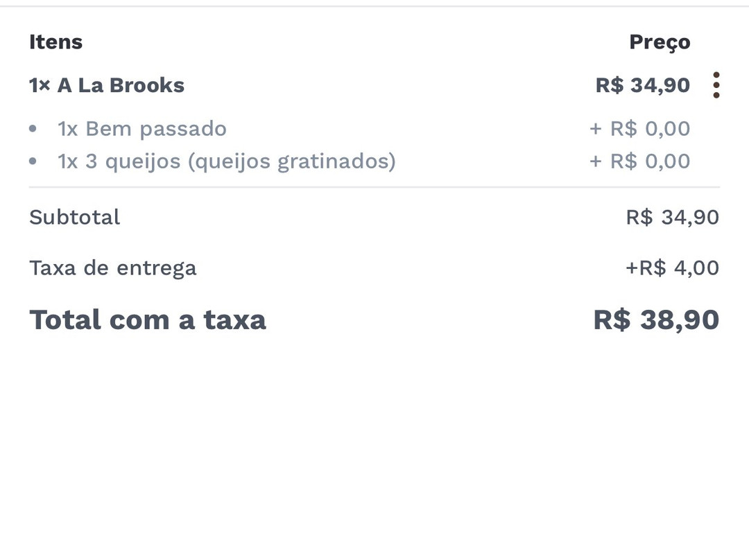Click the + R$ 0,00 beside Bem passado
Viewport: 749px width, 560px height.
pyautogui.click(x=639, y=129)
